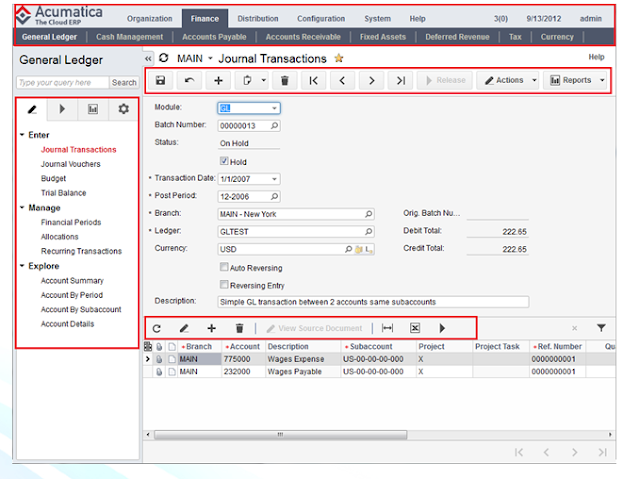
Task: Open Account Summary in sidebar
Action: [72, 281]
